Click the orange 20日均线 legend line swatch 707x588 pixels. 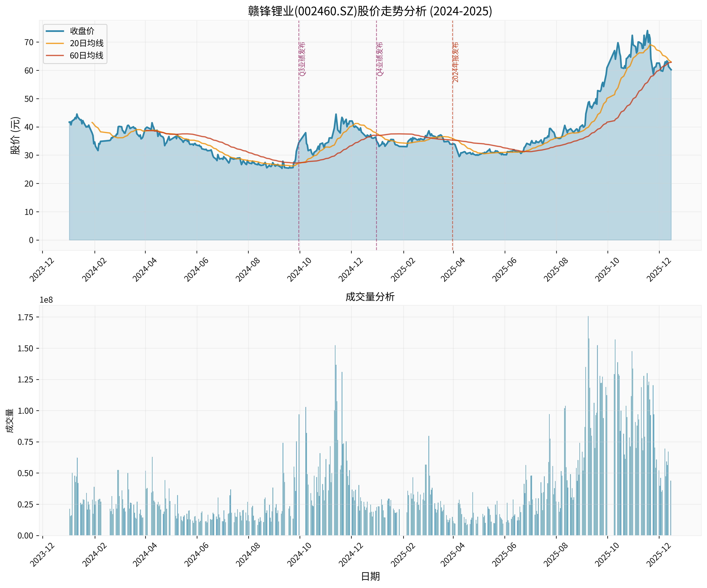[x=55, y=43]
